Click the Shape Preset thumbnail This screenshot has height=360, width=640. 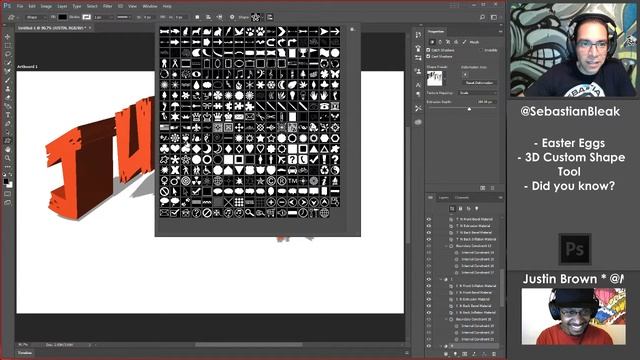pos(435,78)
